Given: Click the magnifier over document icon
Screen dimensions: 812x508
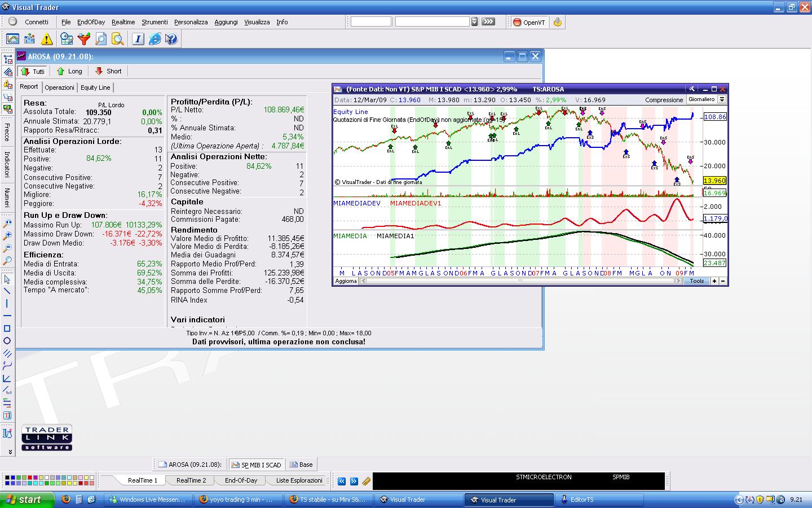Looking at the screenshot, I should click(x=101, y=39).
